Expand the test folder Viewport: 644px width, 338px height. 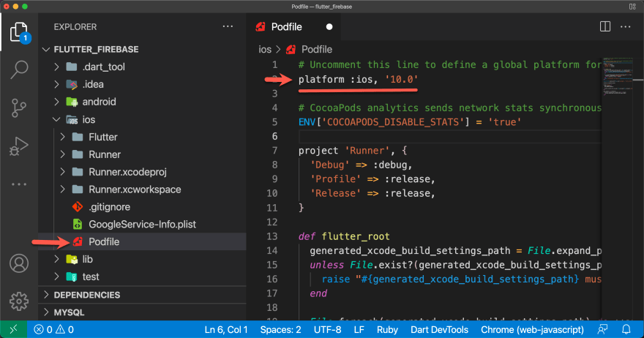click(56, 277)
